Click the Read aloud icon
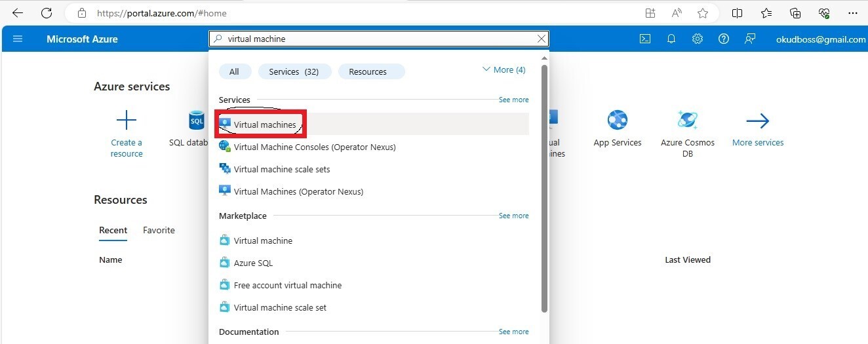The image size is (868, 344). click(x=677, y=13)
